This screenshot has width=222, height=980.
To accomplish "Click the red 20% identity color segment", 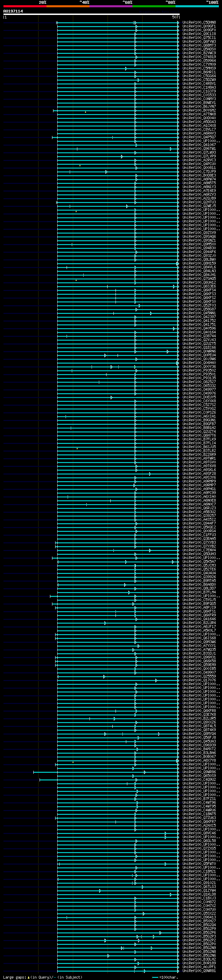I will [25, 6].
